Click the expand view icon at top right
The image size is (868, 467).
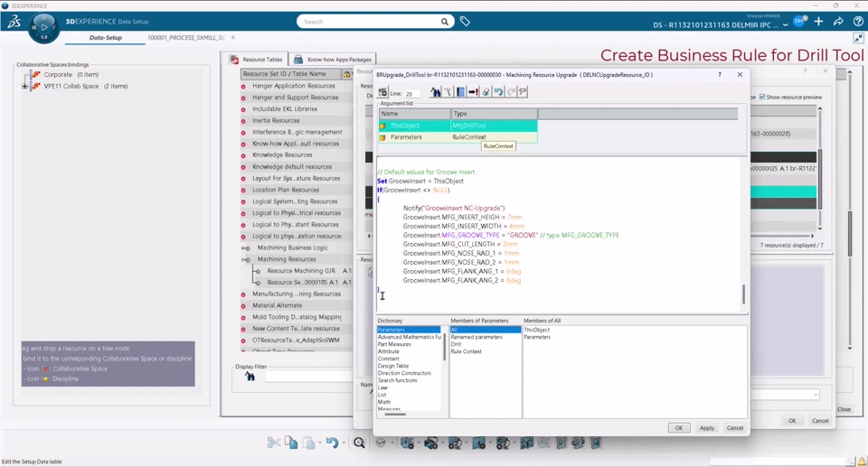[858, 38]
